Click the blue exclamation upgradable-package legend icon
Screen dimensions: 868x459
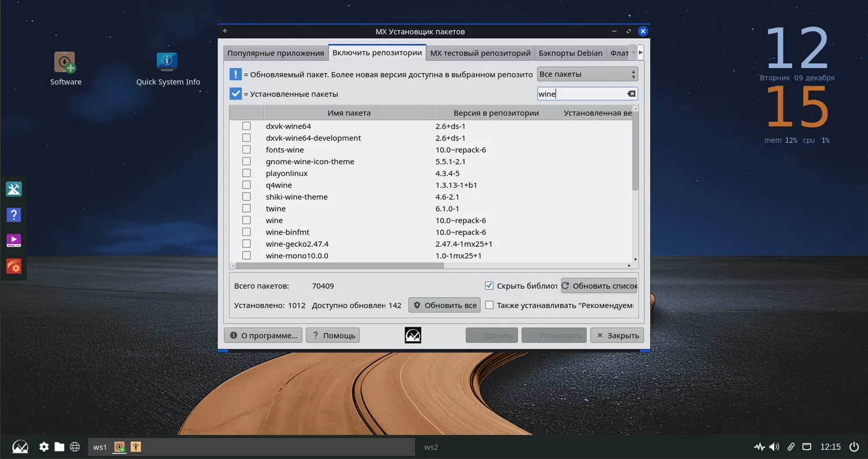tap(236, 74)
